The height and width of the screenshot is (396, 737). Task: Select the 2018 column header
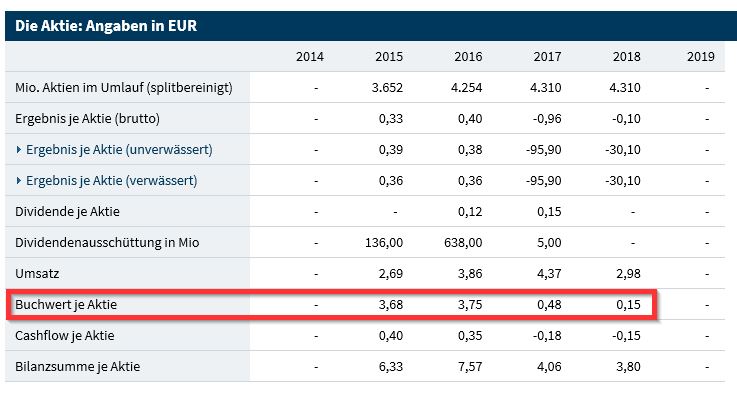click(x=627, y=56)
